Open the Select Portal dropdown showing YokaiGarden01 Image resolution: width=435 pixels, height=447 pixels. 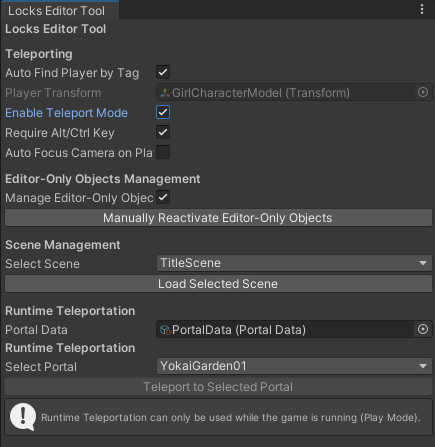[x=294, y=366]
